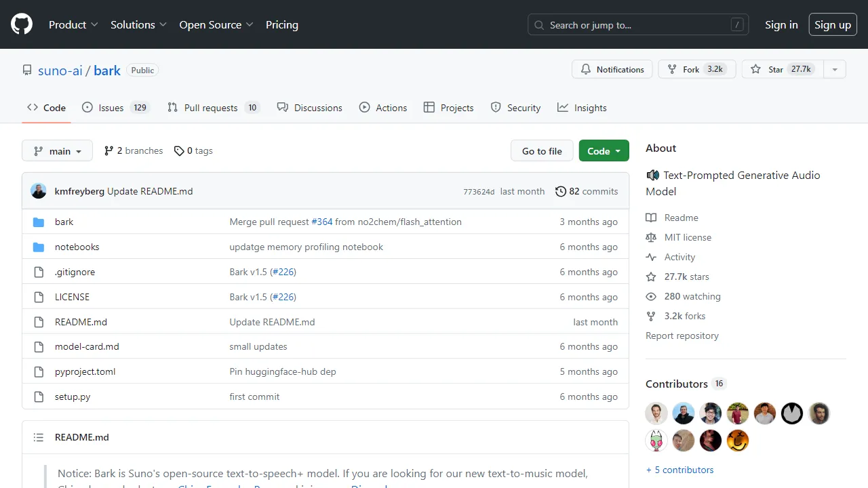Click the file icon beside .gitignore
The image size is (868, 488).
[x=39, y=272]
